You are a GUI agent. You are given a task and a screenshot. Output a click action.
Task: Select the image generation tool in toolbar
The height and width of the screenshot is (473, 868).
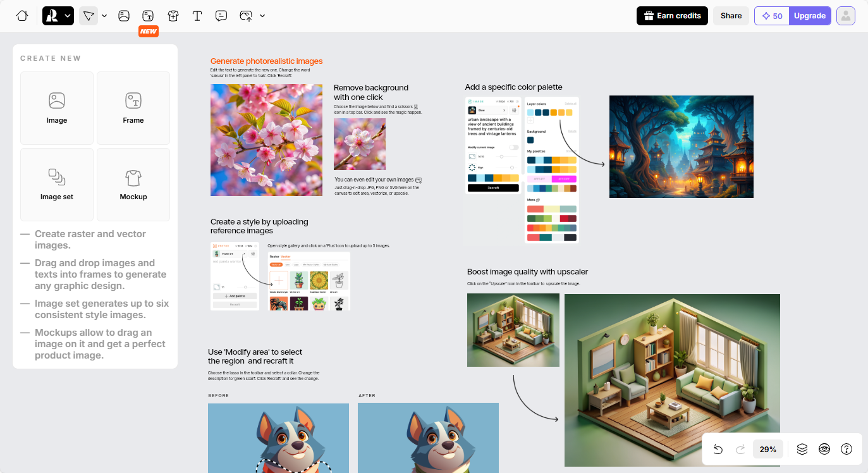click(124, 16)
